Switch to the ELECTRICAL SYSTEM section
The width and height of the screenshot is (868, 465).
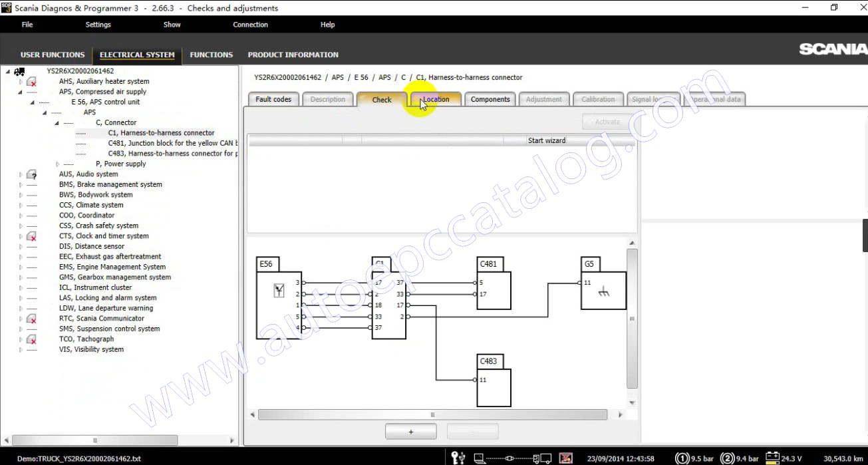pos(137,55)
